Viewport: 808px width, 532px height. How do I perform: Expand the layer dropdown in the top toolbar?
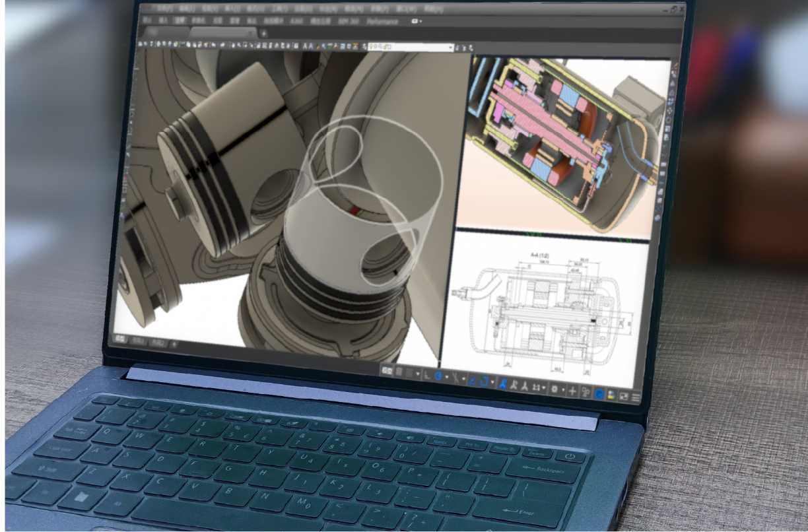pos(451,48)
